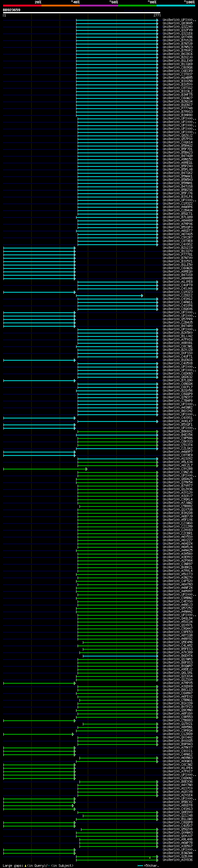Select hit label UniRef100_C8TSG2
The width and height of the screenshot is (198, 868).
(x=178, y=88)
